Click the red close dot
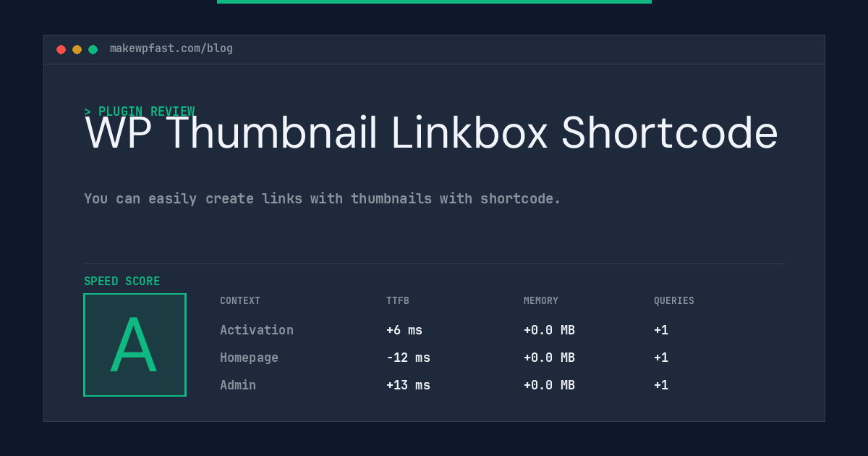The width and height of the screenshot is (868, 456). tap(61, 49)
